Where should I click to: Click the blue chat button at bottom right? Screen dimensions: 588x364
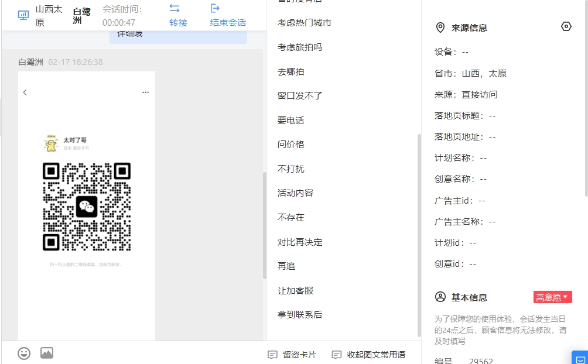point(580,358)
